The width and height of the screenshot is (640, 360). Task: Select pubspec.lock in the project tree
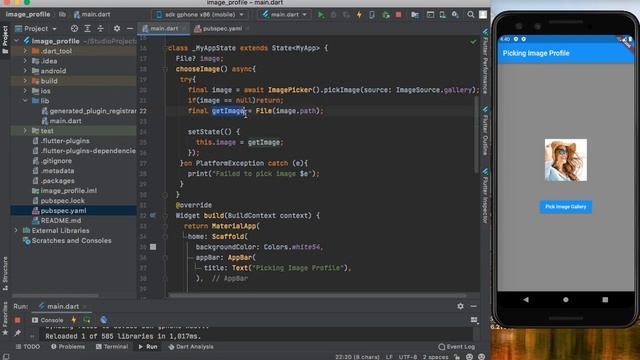pyautogui.click(x=62, y=201)
